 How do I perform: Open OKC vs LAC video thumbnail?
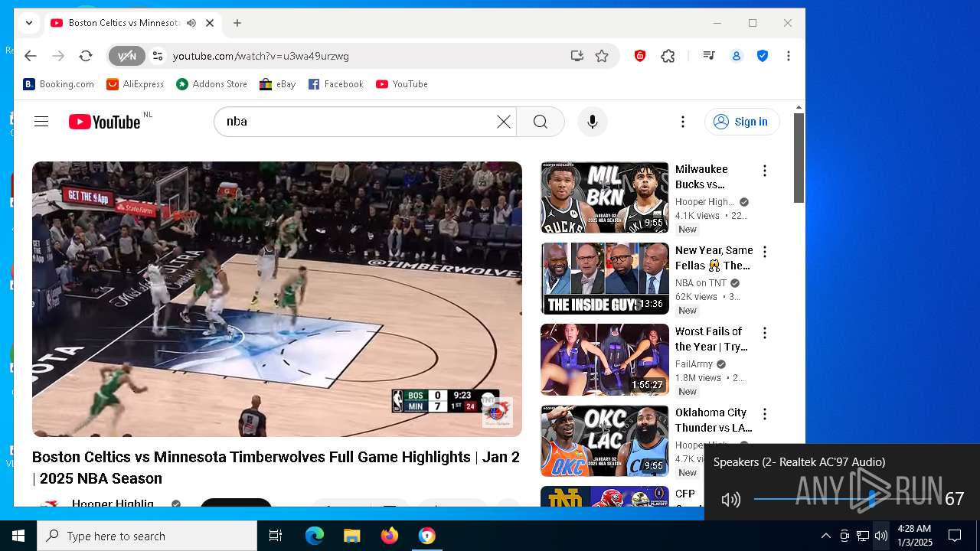605,441
